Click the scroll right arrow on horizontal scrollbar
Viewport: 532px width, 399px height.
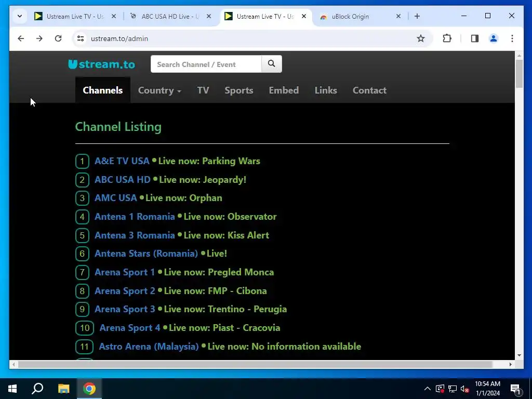pos(511,364)
